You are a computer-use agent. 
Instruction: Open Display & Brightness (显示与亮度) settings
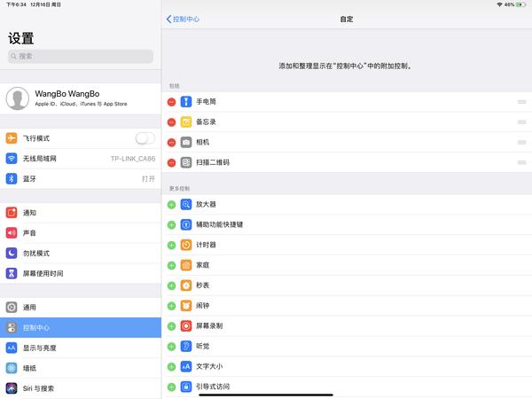point(81,348)
